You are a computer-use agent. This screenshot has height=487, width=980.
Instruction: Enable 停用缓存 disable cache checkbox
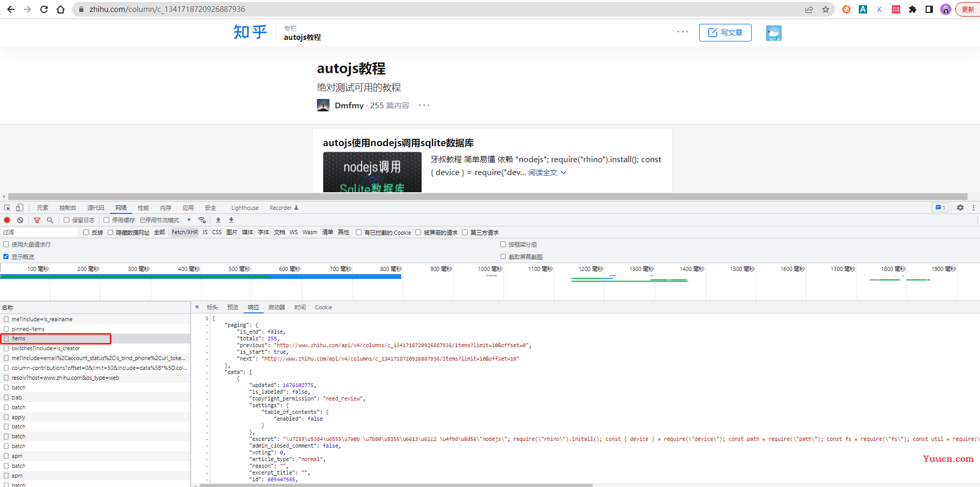(x=106, y=220)
